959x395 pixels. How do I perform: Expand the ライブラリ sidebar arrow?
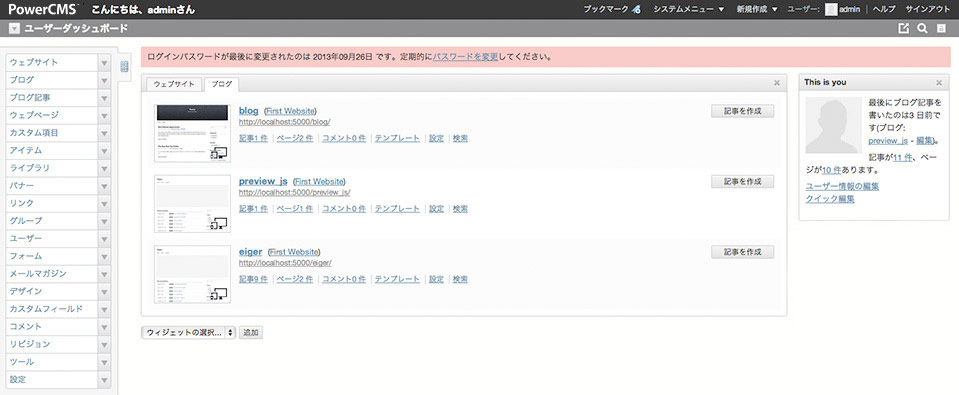tap(104, 168)
